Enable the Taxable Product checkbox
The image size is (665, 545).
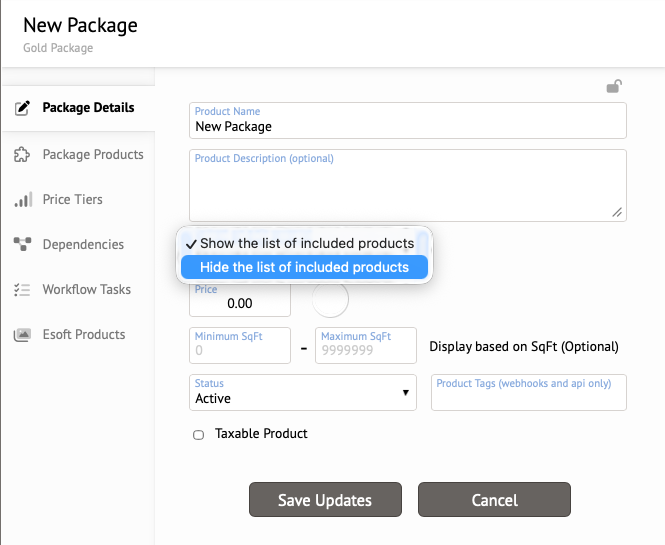pyautogui.click(x=198, y=435)
